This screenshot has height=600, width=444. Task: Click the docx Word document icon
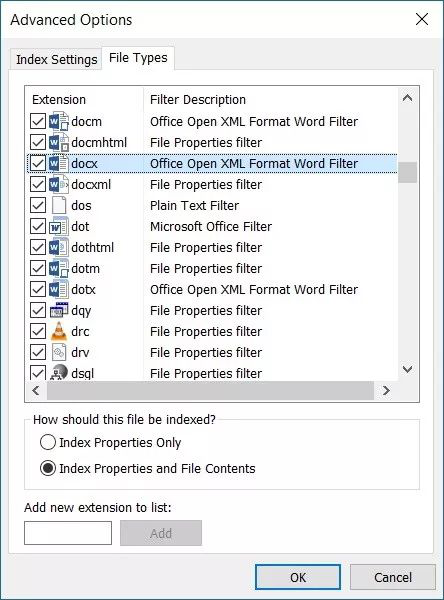(x=59, y=164)
